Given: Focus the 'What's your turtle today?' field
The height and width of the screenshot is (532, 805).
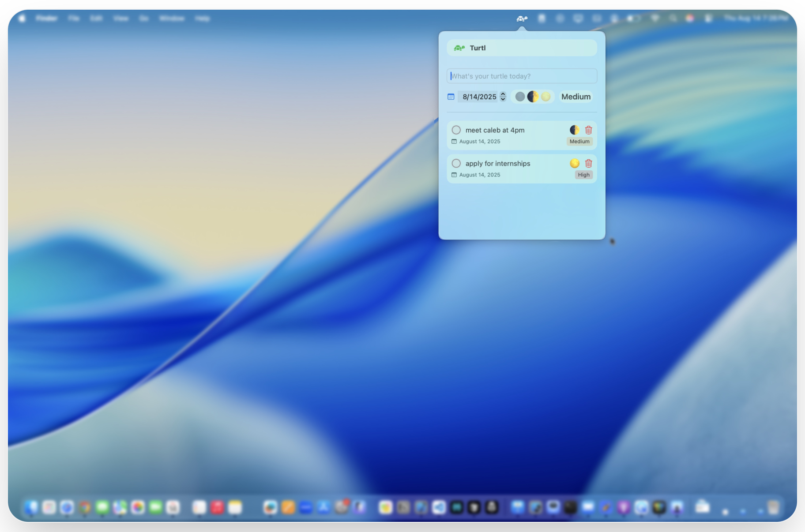Looking at the screenshot, I should (522, 76).
